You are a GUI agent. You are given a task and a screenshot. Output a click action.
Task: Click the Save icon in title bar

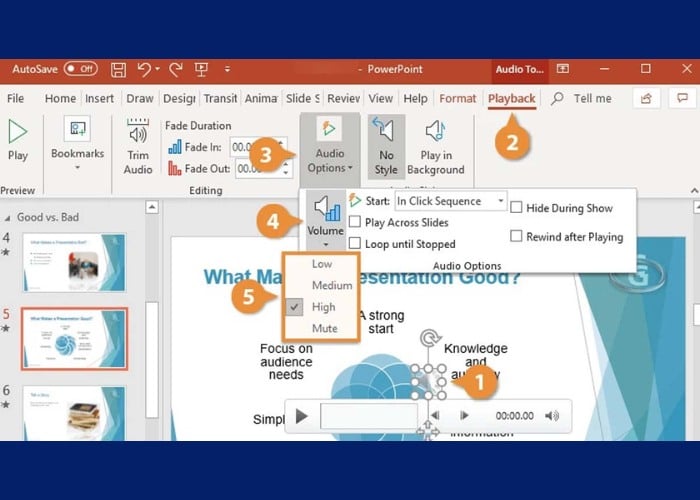[x=118, y=69]
